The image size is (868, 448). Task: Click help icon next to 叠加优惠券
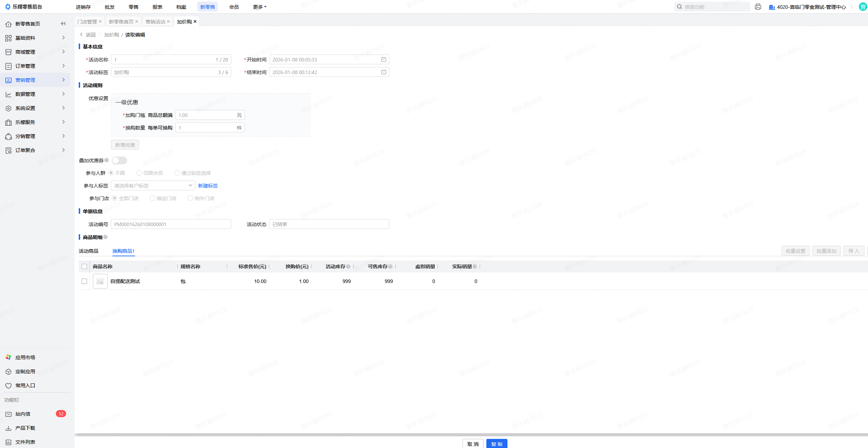tap(106, 160)
